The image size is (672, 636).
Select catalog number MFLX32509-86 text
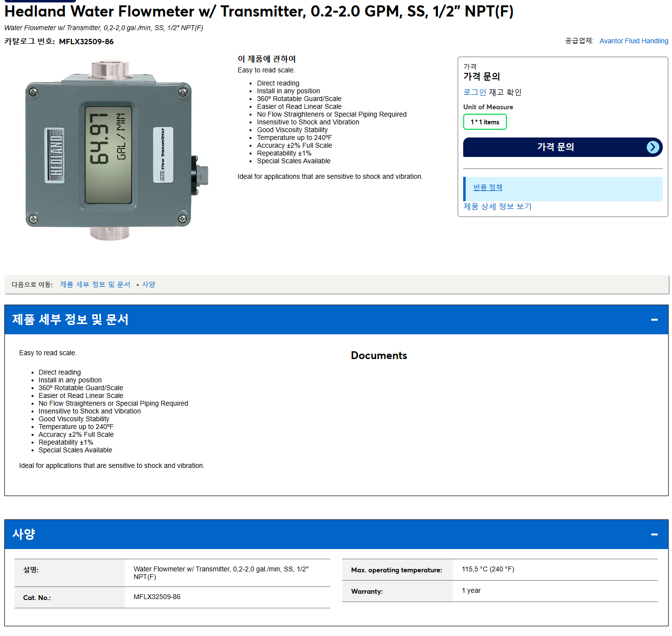click(86, 41)
